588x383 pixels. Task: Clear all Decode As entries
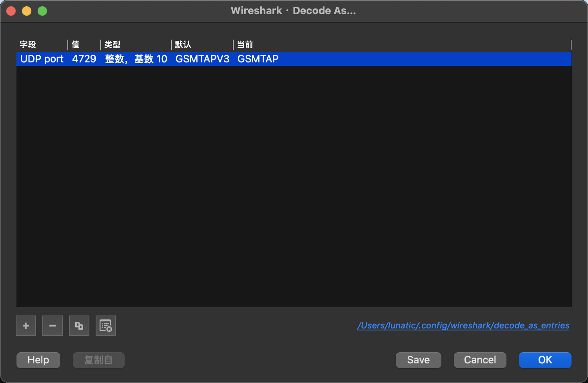[x=106, y=326]
